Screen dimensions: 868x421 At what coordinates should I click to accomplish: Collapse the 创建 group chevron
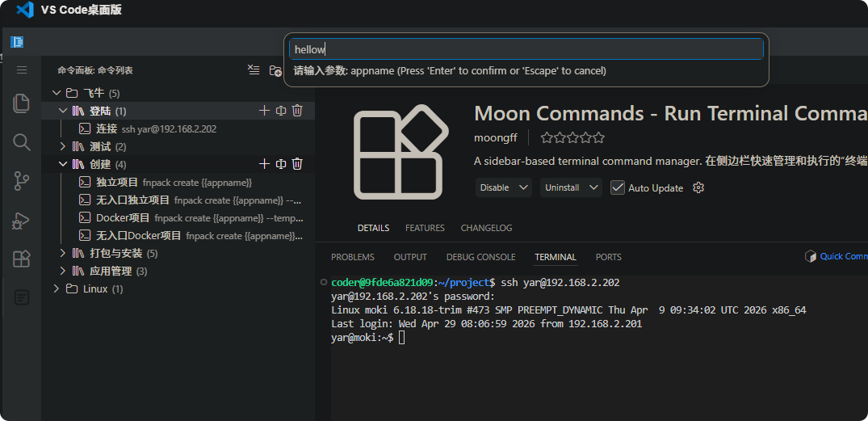pos(62,164)
